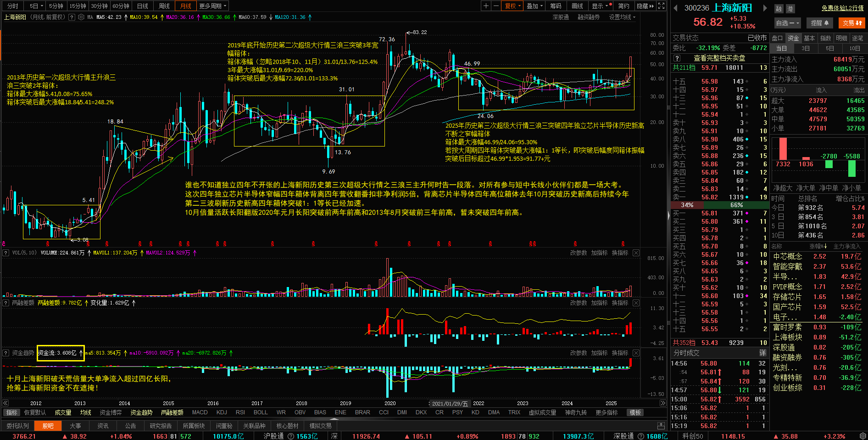Toggle BOLL indicator
The width and height of the screenshot is (868, 440).
coord(261,412)
